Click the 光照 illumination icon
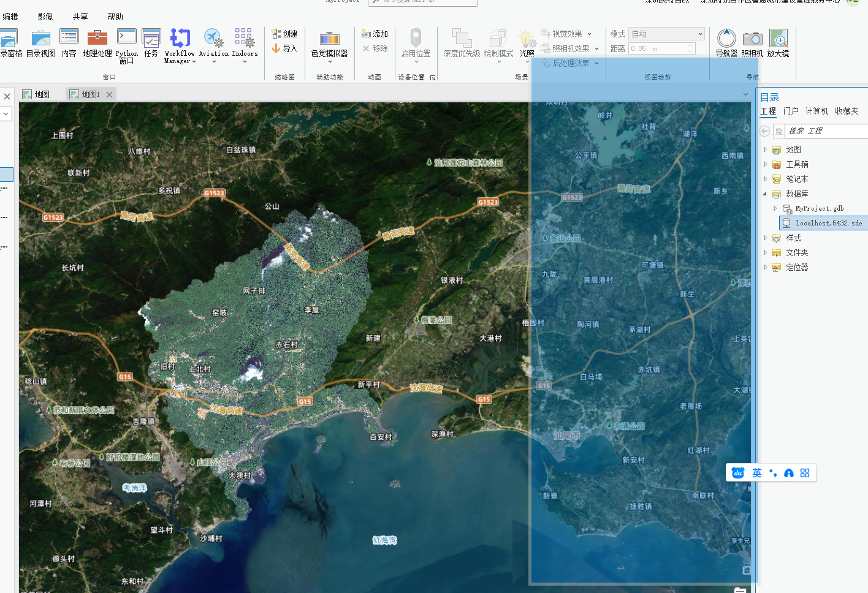The width and height of the screenshot is (868, 593). pyautogui.click(x=527, y=39)
